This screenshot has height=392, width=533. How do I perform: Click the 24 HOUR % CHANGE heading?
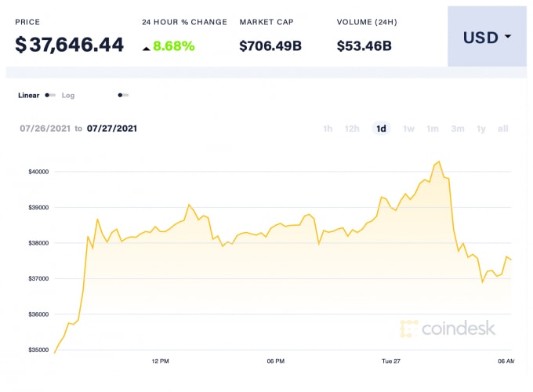[x=184, y=22]
